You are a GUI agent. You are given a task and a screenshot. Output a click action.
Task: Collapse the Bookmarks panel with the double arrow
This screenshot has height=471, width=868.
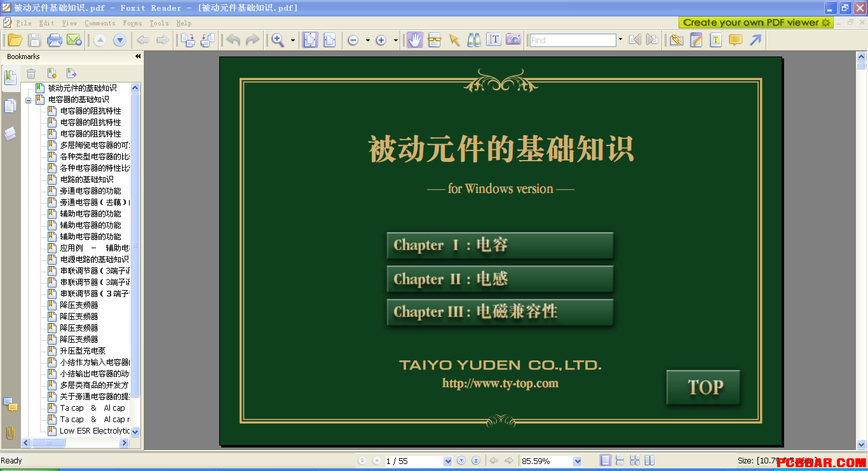tap(138, 56)
